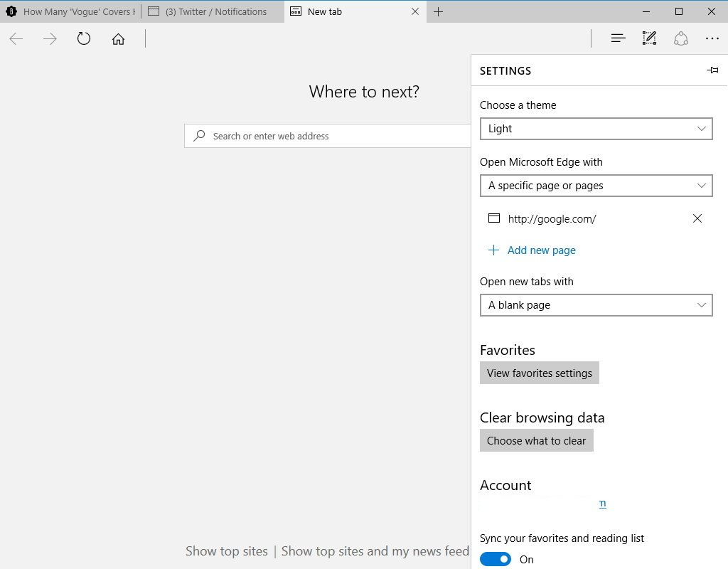Open the Share icon

tap(681, 38)
